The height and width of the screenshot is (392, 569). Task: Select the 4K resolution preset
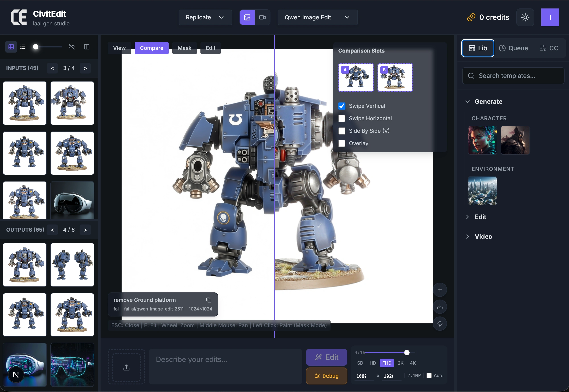[413, 363]
